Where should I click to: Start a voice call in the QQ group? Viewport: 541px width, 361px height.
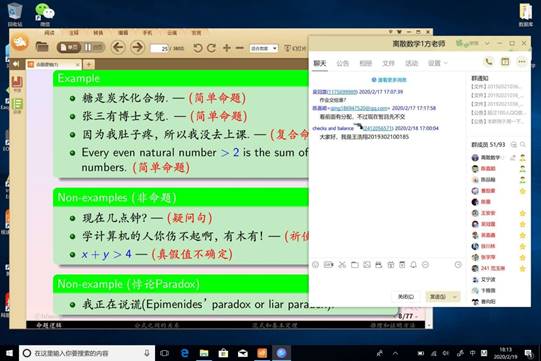pos(489,62)
